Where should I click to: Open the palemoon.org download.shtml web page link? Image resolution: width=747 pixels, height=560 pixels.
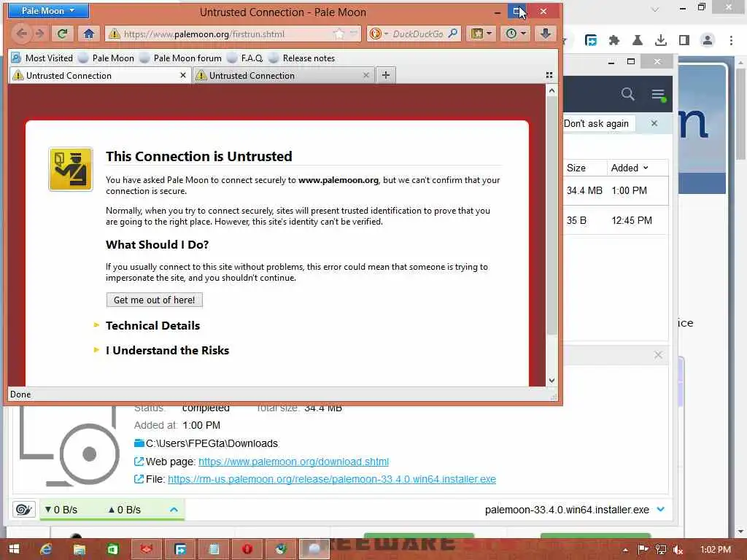(x=293, y=462)
